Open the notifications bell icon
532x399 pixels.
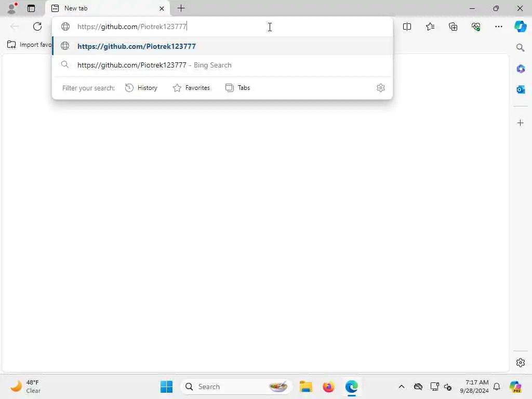[497, 387]
